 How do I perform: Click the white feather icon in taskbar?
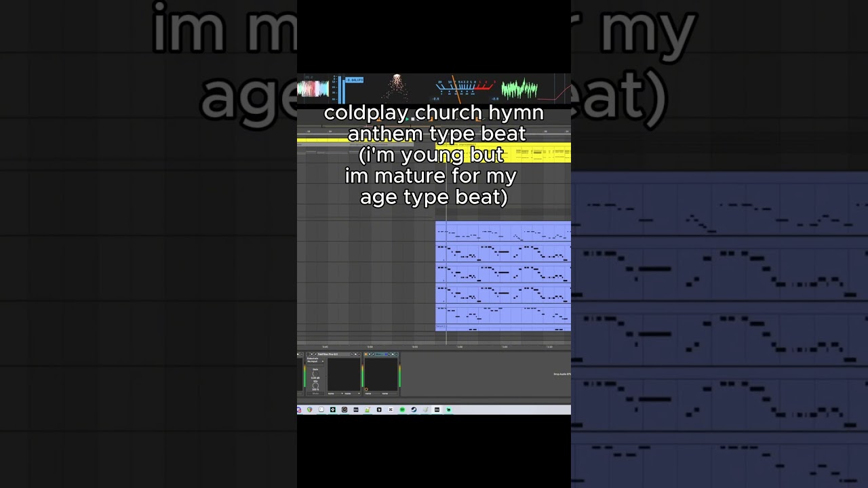tap(425, 409)
